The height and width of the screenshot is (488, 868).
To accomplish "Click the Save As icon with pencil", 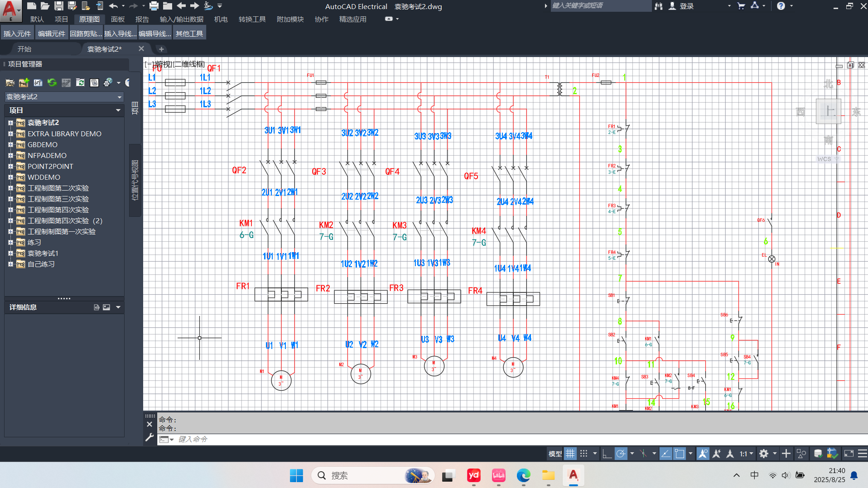I will pyautogui.click(x=72, y=6).
